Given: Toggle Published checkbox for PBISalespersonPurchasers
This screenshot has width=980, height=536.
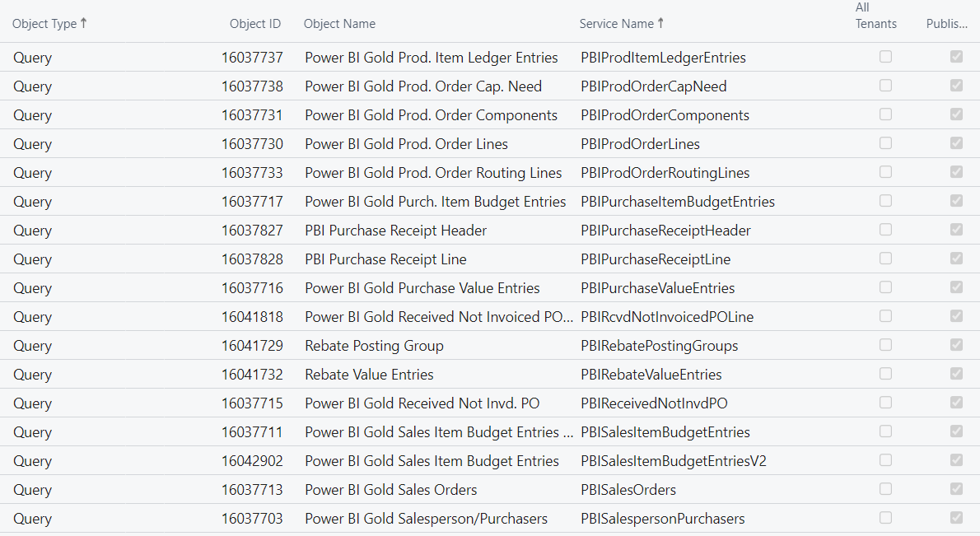Looking at the screenshot, I should [956, 518].
